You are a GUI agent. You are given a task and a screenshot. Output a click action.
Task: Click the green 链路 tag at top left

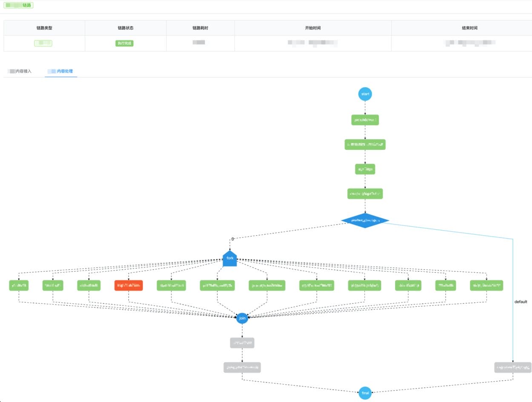click(x=18, y=6)
